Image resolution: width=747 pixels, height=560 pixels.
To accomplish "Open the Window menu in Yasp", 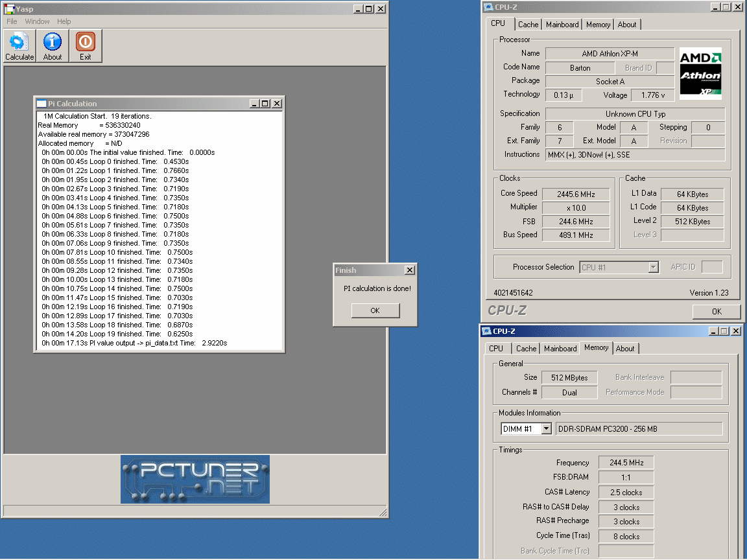I will tap(37, 21).
